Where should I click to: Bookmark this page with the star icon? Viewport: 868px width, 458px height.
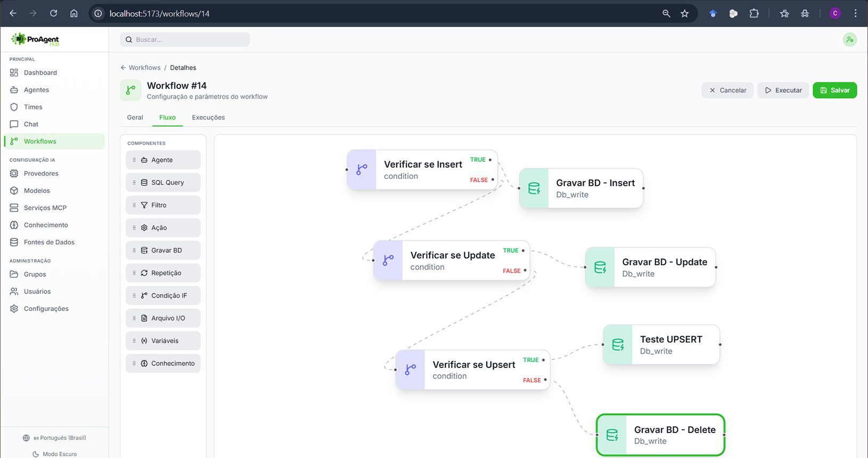point(685,13)
